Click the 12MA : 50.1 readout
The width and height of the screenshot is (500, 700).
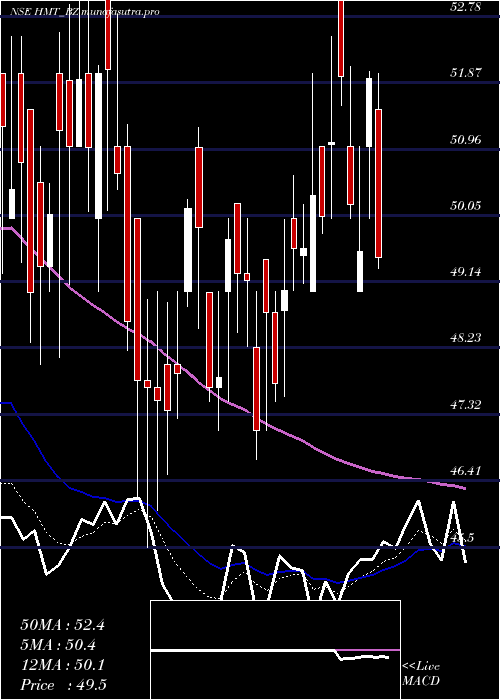[62, 665]
